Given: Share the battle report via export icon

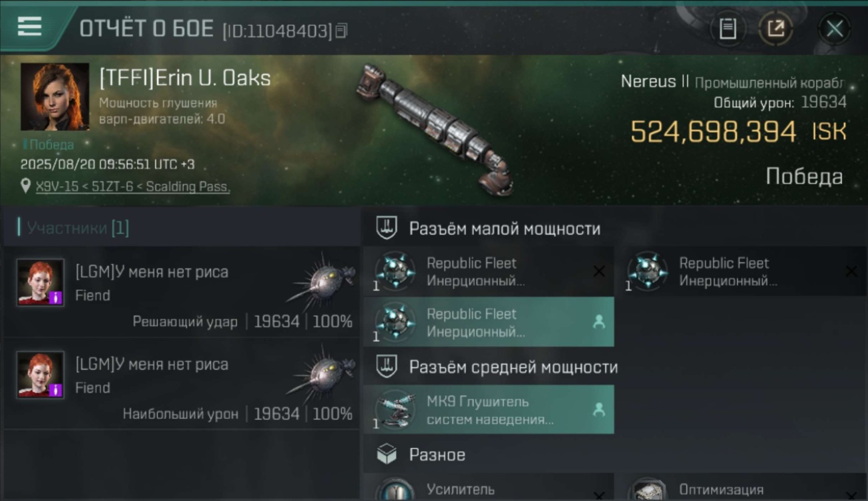Looking at the screenshot, I should [776, 29].
